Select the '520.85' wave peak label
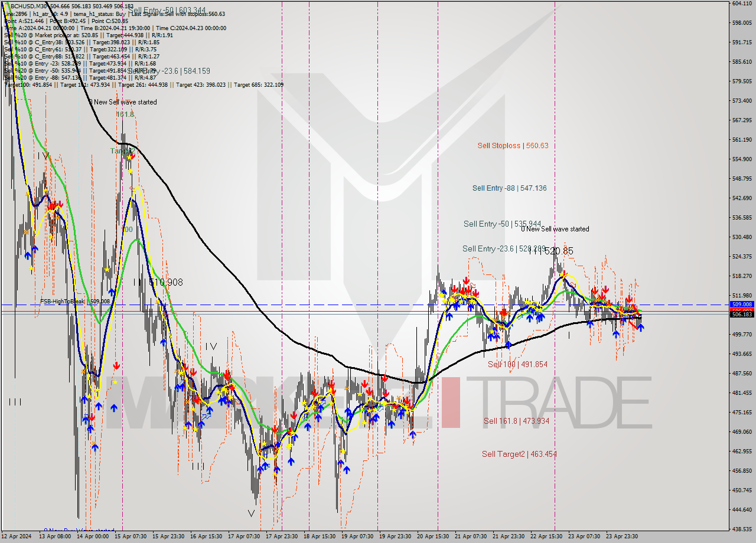This screenshot has height=543, width=756. 558,251
